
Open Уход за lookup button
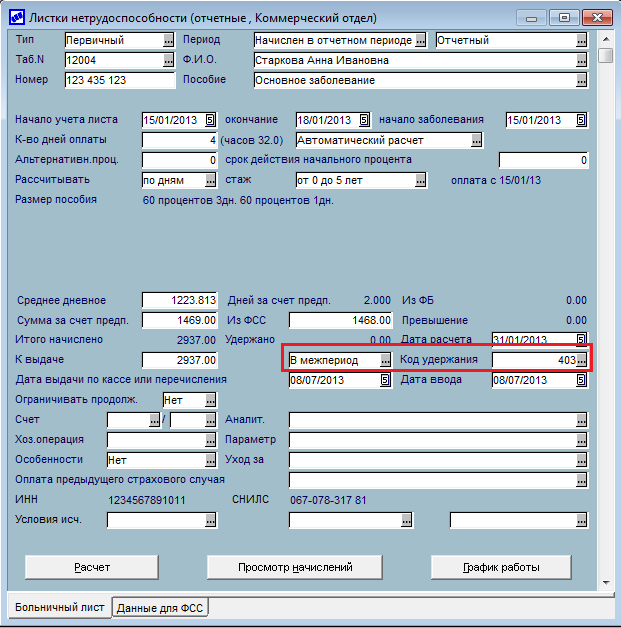tap(581, 460)
